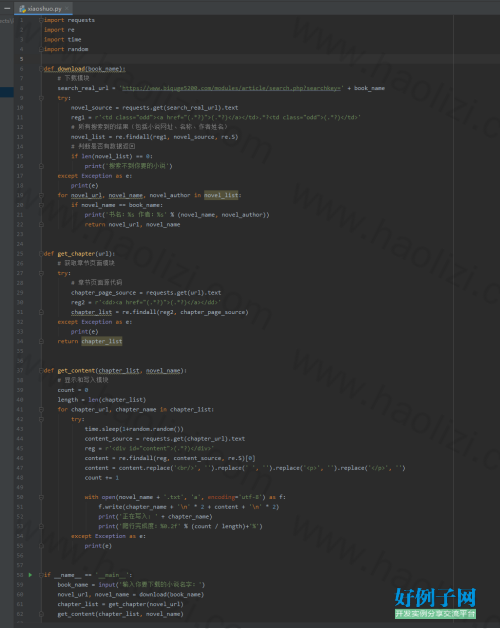Click 'return novel_url, novel_name' line
Image resolution: width=500 pixels, height=629 pixels.
132,225
